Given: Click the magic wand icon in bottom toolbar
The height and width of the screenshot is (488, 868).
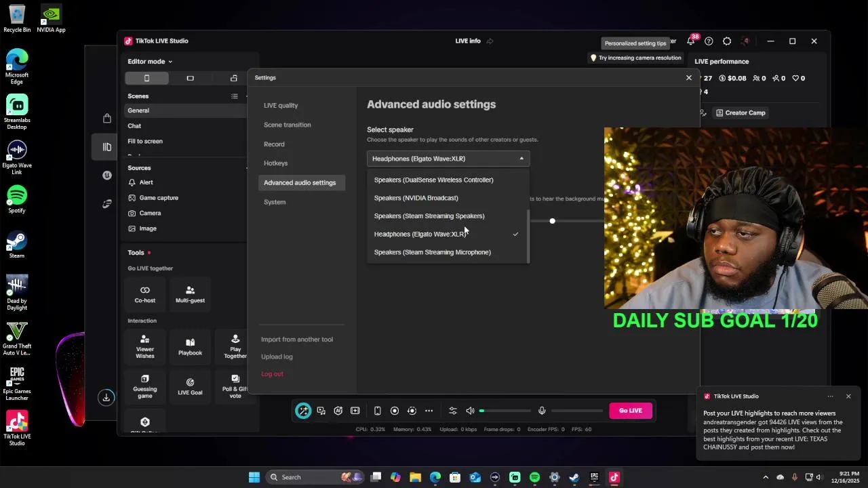Looking at the screenshot, I should 303,411.
